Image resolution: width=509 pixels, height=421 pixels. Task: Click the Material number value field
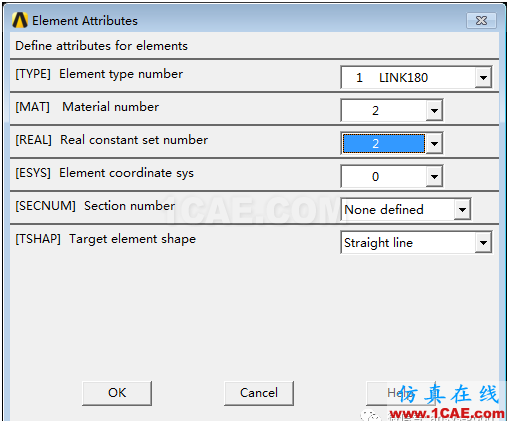tap(384, 110)
